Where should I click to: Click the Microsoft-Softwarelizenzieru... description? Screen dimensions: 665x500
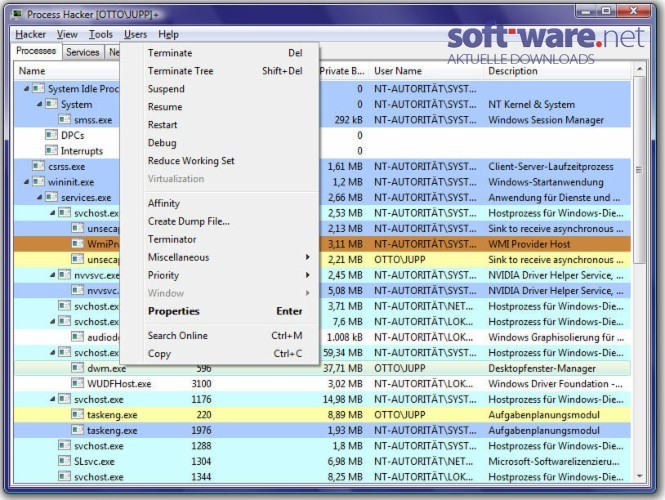click(553, 461)
